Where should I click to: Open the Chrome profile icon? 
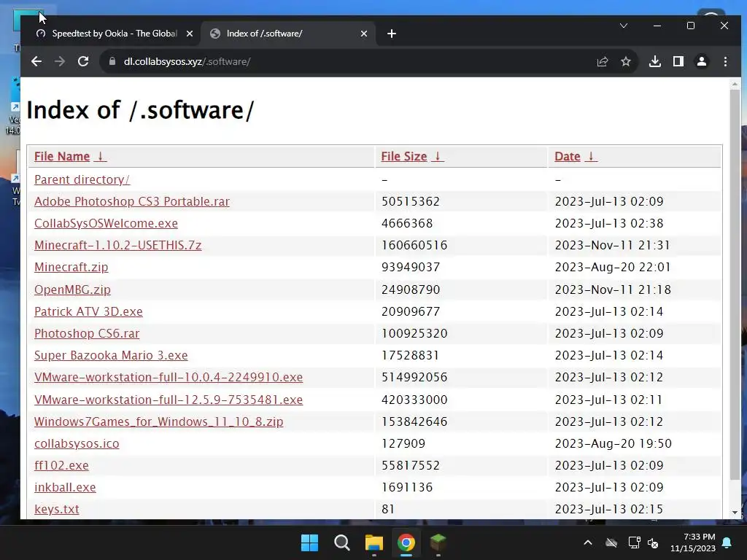pos(702,61)
